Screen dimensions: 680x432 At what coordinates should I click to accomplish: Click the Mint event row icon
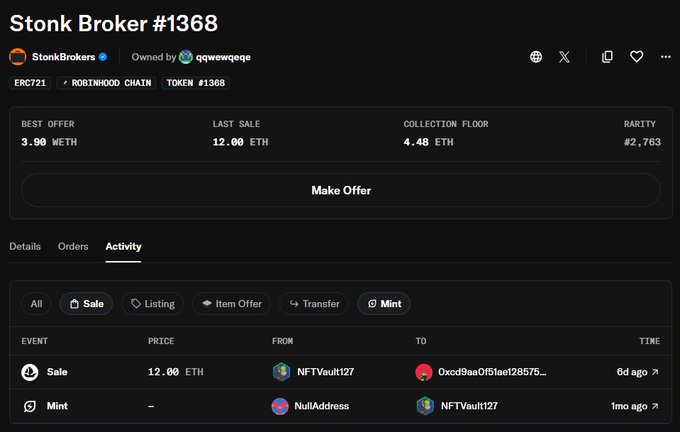(x=29, y=406)
